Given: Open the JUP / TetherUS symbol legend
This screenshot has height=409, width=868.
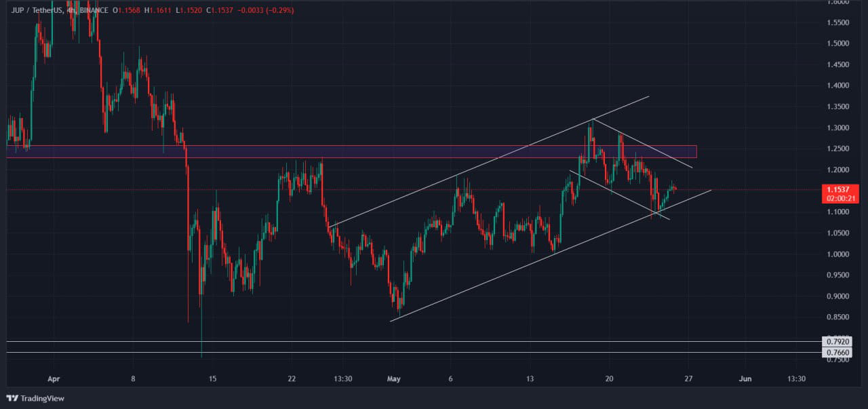Looking at the screenshot, I should pyautogui.click(x=37, y=10).
